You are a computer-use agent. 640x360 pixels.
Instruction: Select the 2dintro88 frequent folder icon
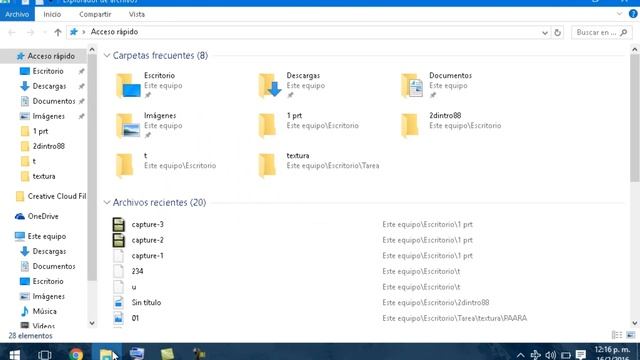click(410, 125)
